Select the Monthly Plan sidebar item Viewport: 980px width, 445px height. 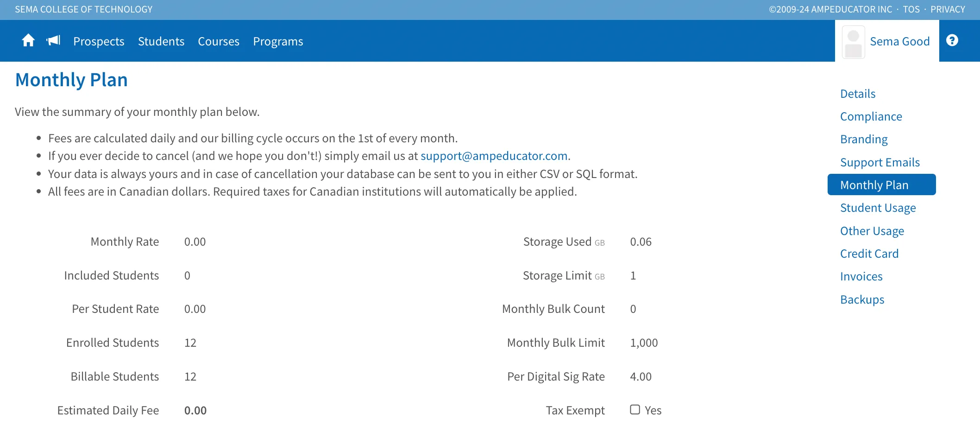tap(881, 184)
